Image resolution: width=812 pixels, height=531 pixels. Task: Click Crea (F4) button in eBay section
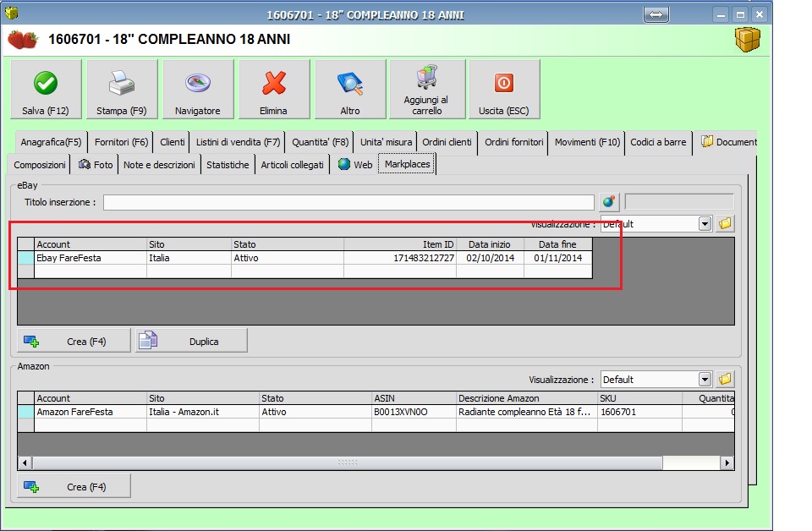coord(74,341)
